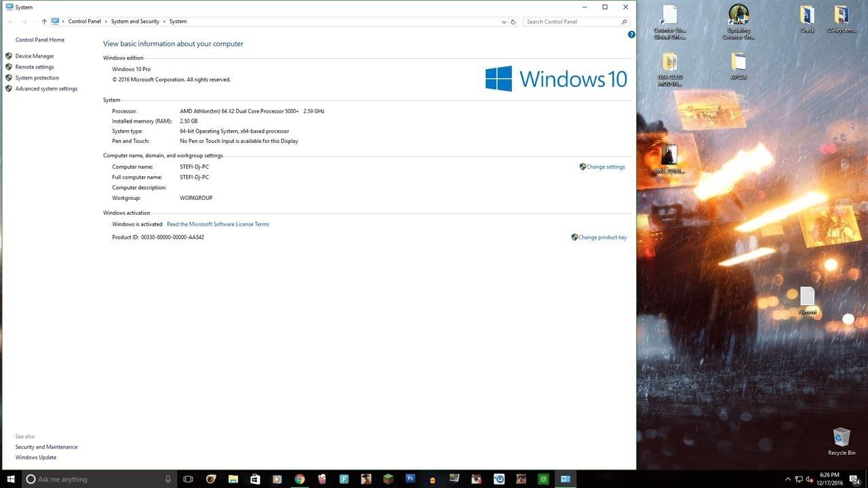Open Remote settings link
Image resolution: width=868 pixels, height=488 pixels.
[35, 67]
